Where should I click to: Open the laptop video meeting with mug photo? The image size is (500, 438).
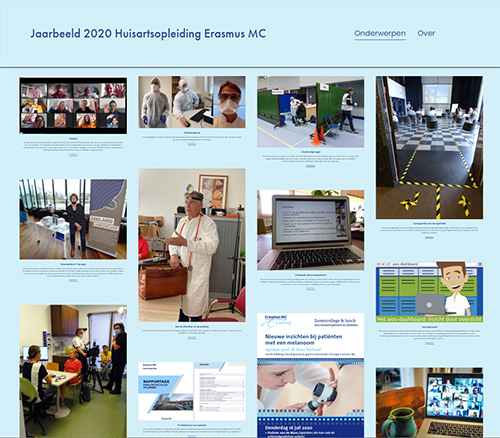pyautogui.click(x=429, y=403)
